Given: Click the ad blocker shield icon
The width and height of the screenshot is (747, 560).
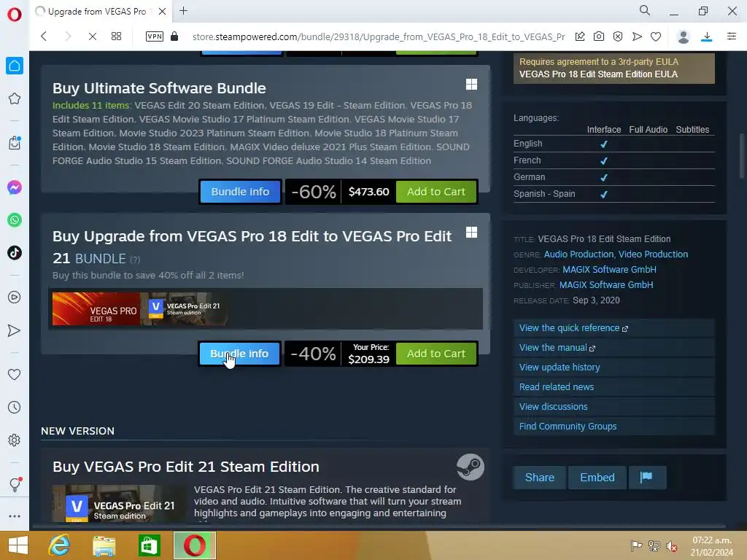Looking at the screenshot, I should (618, 36).
